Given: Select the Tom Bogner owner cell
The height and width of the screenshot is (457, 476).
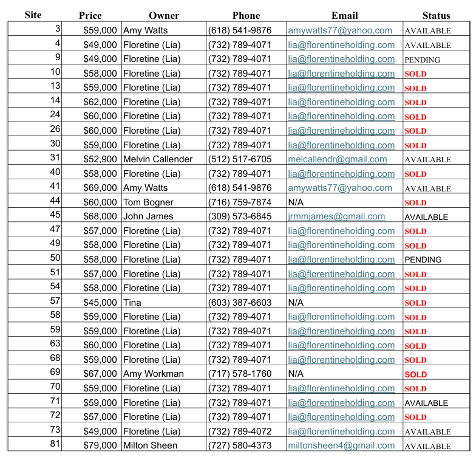Looking at the screenshot, I should click(x=148, y=202).
